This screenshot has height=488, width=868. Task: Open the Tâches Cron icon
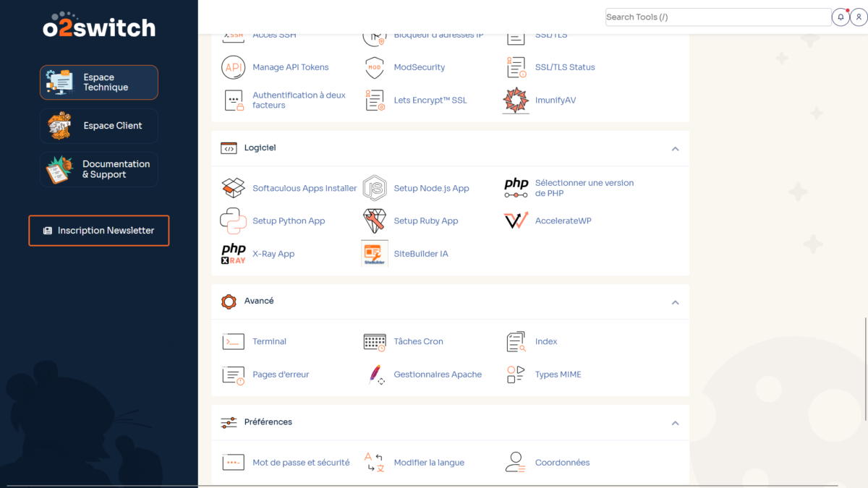point(374,342)
